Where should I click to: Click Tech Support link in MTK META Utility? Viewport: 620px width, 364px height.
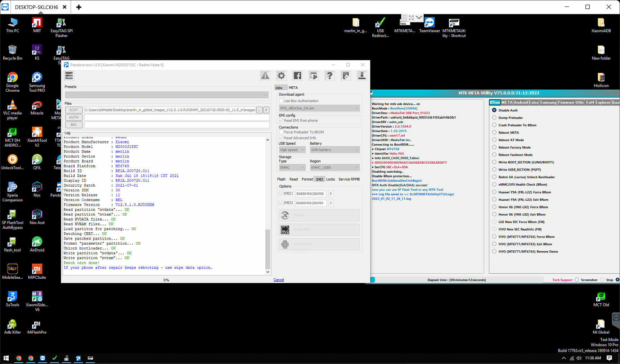point(562,280)
